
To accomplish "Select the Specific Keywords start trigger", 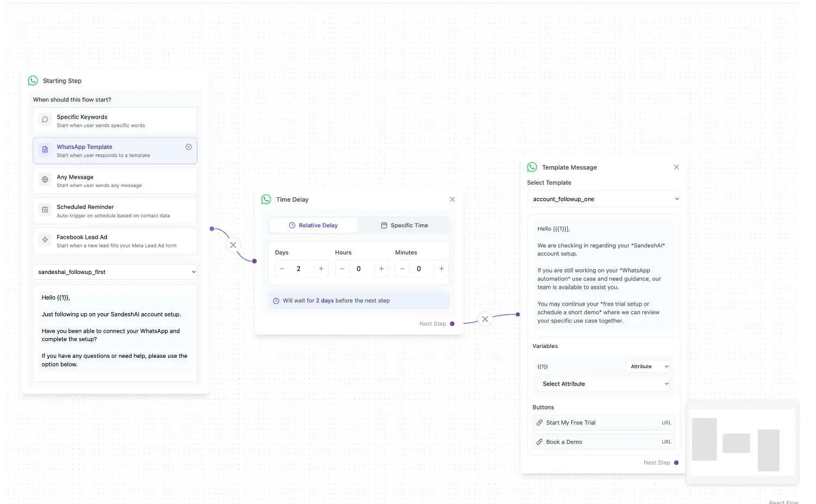I will [115, 121].
